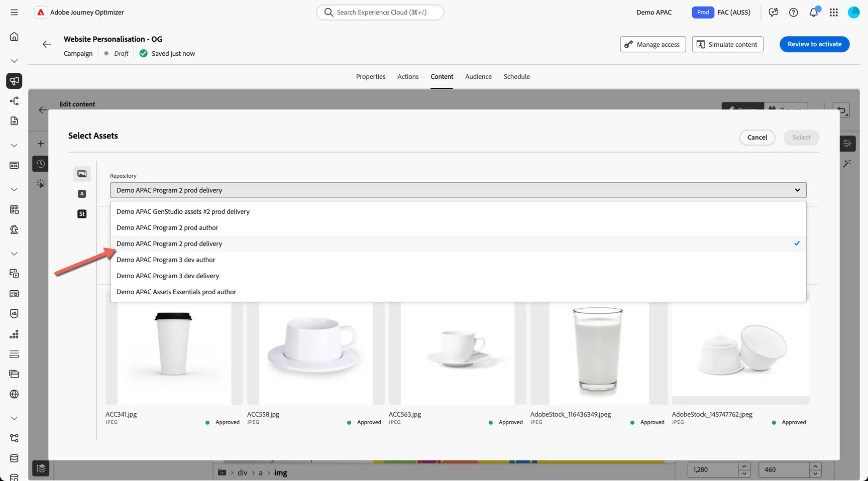Click the 1,280 width field
The height and width of the screenshot is (481, 868).
[x=713, y=470]
